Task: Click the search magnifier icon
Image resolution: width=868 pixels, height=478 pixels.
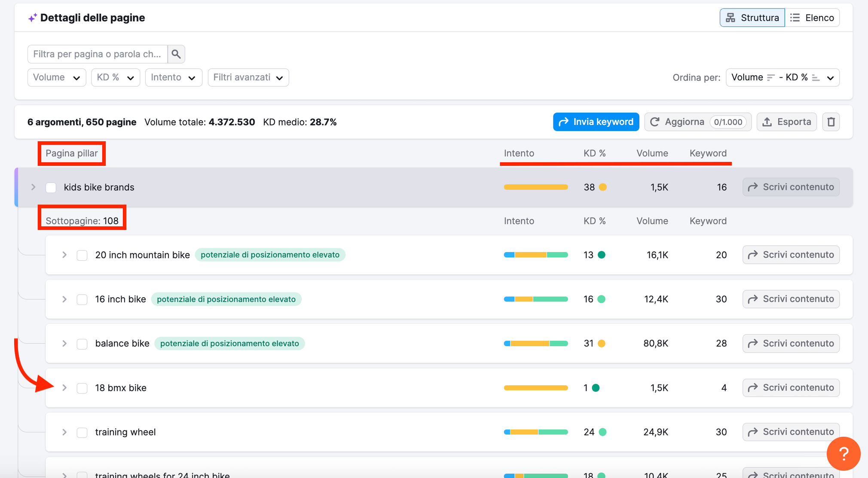Action: click(x=176, y=54)
